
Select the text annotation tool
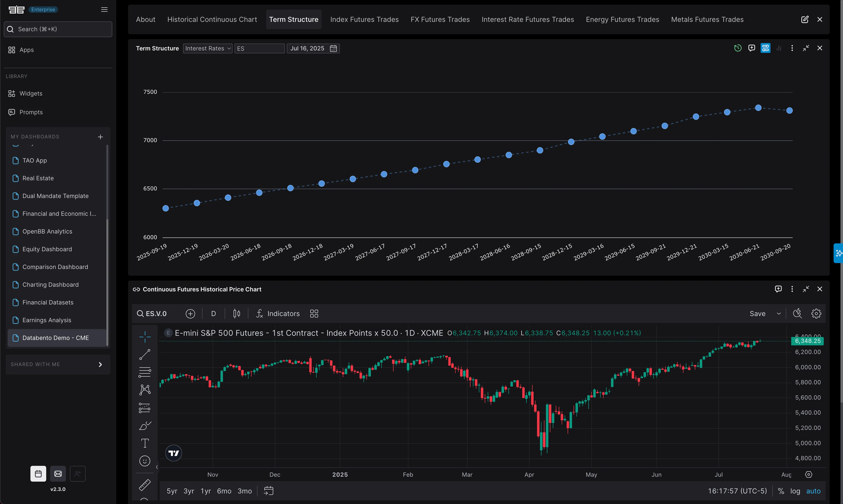[145, 443]
